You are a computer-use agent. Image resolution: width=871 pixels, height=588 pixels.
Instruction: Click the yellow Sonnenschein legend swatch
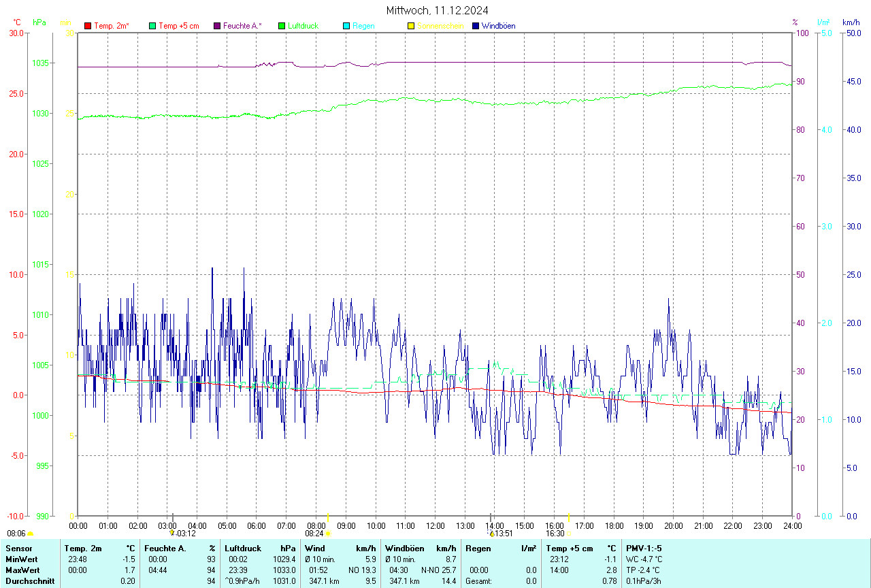411,26
